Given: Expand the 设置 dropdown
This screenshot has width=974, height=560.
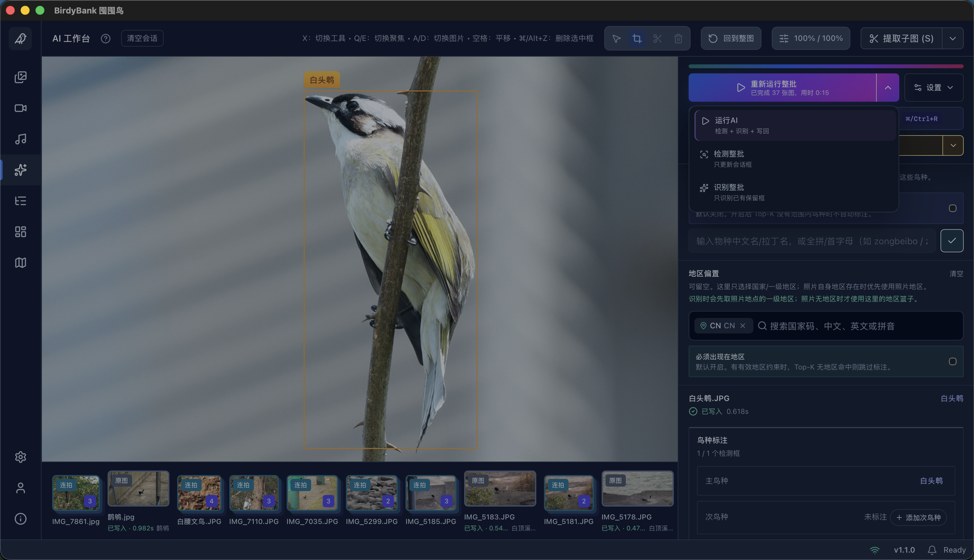Looking at the screenshot, I should click(934, 88).
